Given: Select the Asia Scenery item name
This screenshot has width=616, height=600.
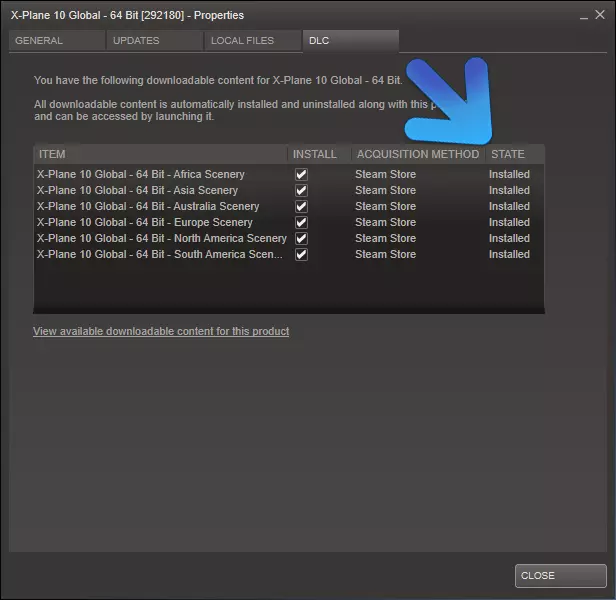Looking at the screenshot, I should [138, 191].
